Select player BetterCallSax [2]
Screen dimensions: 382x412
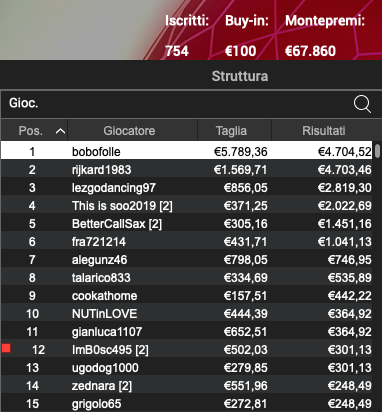click(187, 224)
